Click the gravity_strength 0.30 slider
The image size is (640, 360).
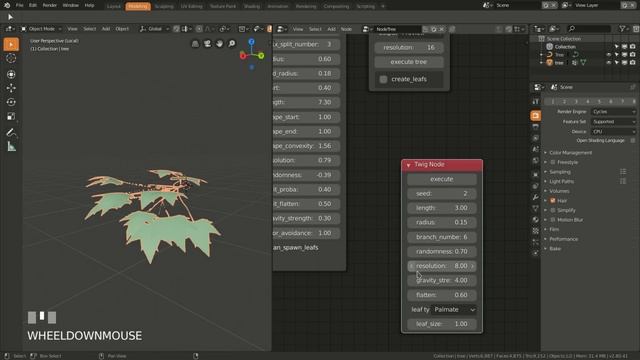307,218
